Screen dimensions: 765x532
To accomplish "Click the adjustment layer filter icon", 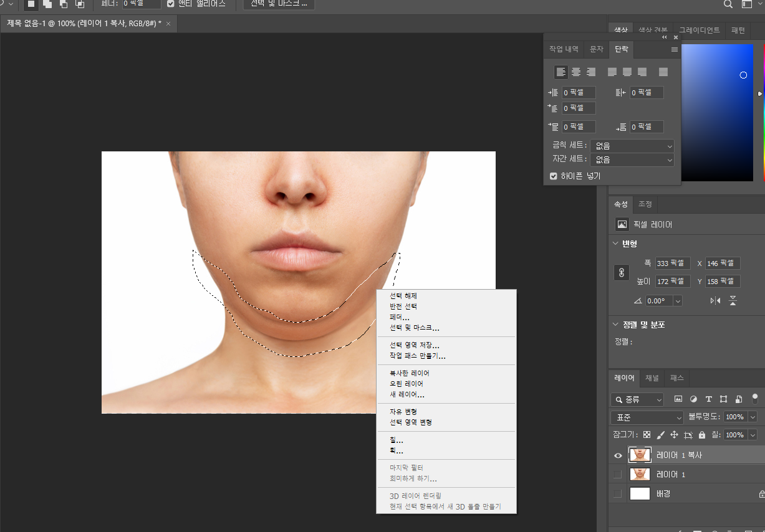I will tap(693, 399).
